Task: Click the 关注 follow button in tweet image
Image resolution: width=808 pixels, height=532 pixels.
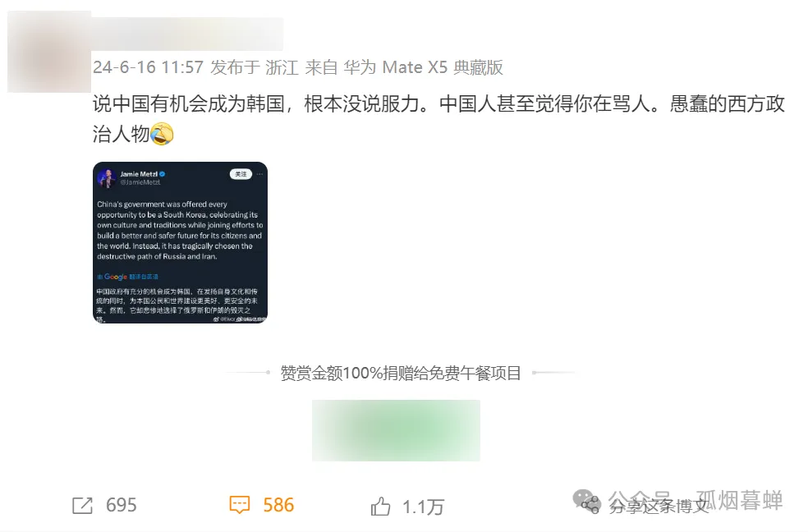Action: (241, 174)
